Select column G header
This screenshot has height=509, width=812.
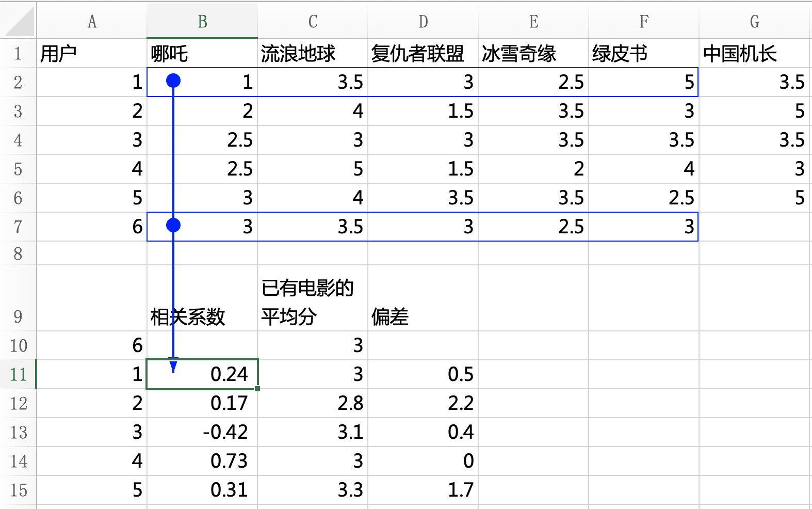pos(754,21)
